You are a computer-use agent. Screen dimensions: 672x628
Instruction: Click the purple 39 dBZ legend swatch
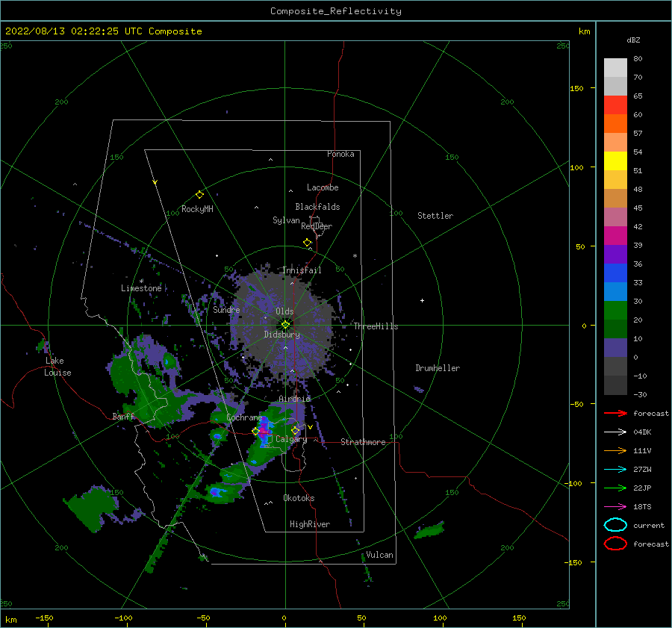(x=615, y=254)
